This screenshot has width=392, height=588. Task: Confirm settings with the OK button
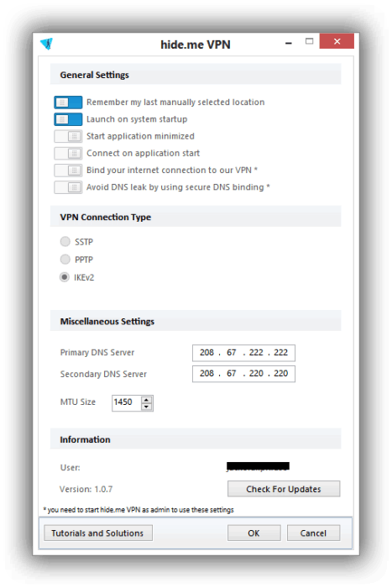pos(253,533)
